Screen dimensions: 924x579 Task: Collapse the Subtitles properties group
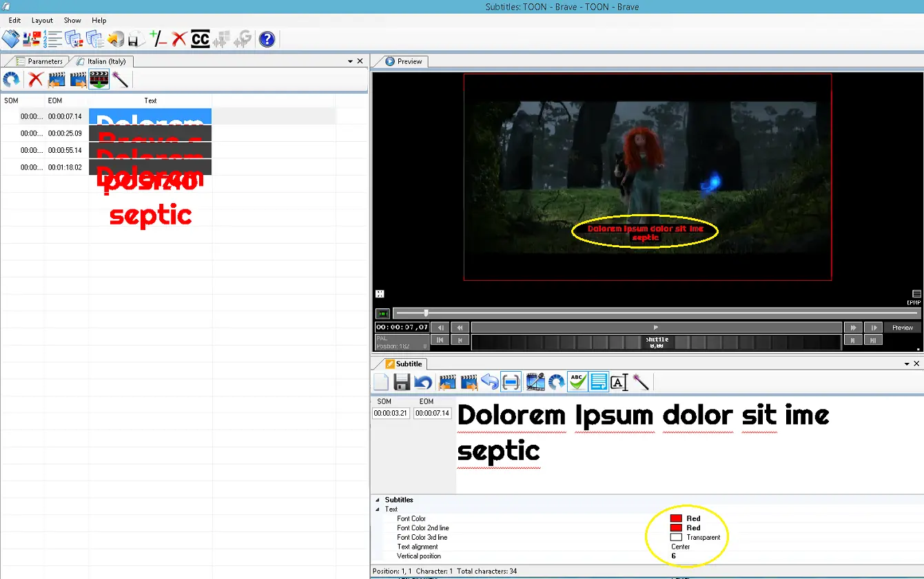tap(377, 500)
